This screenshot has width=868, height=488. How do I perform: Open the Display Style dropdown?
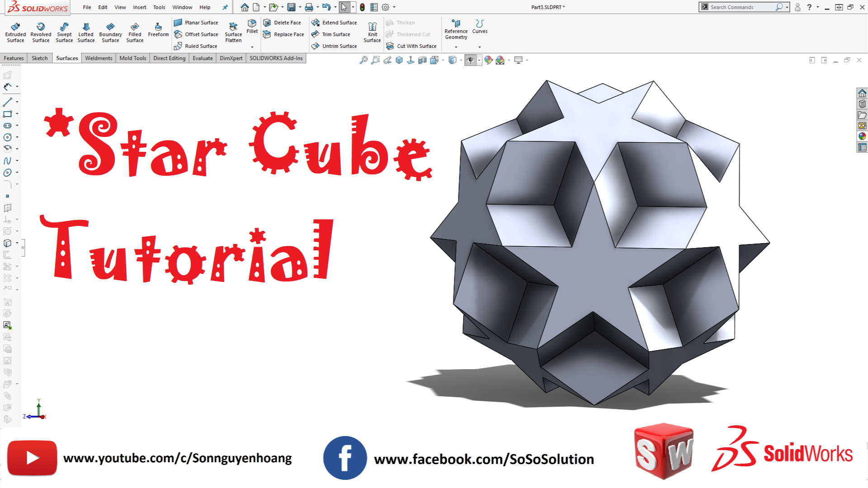point(460,60)
